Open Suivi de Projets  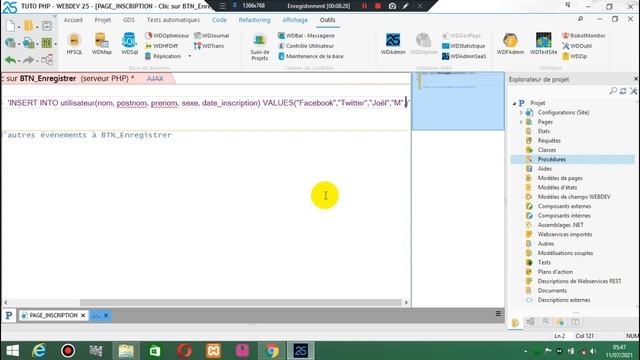pos(260,47)
